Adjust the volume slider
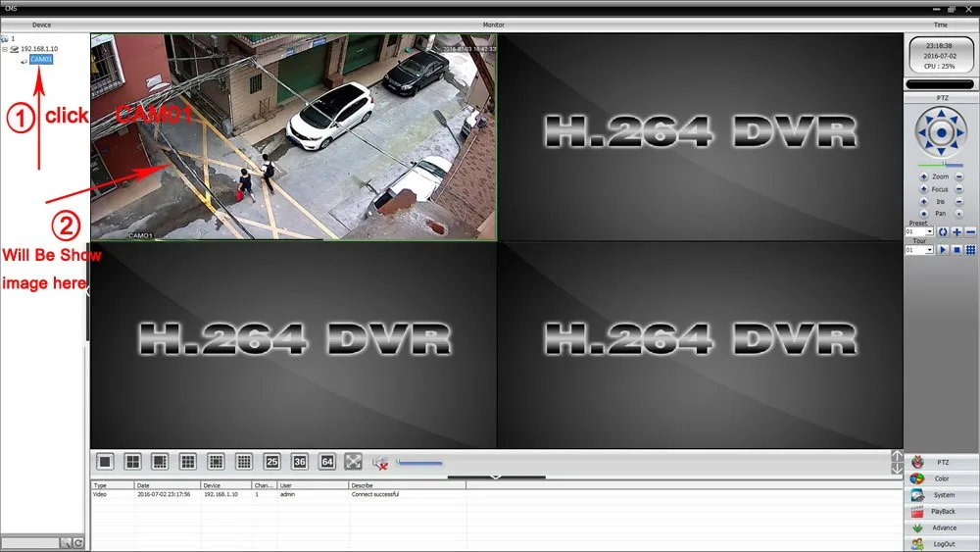980x552 pixels. 419,463
